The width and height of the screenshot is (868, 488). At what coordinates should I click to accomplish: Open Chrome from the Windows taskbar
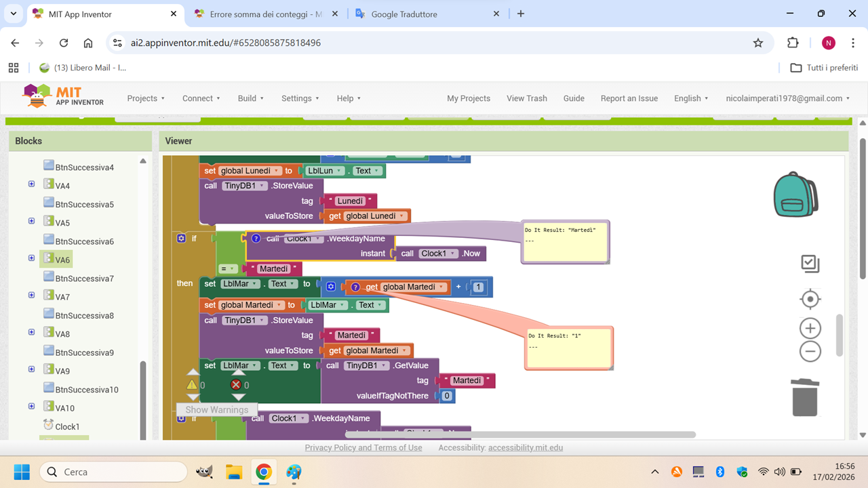point(264,472)
